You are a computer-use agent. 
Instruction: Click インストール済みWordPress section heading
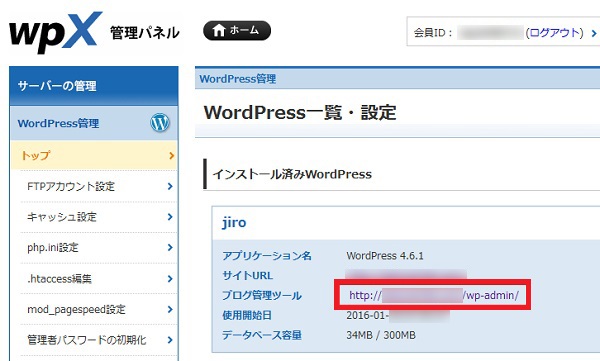[x=292, y=175]
